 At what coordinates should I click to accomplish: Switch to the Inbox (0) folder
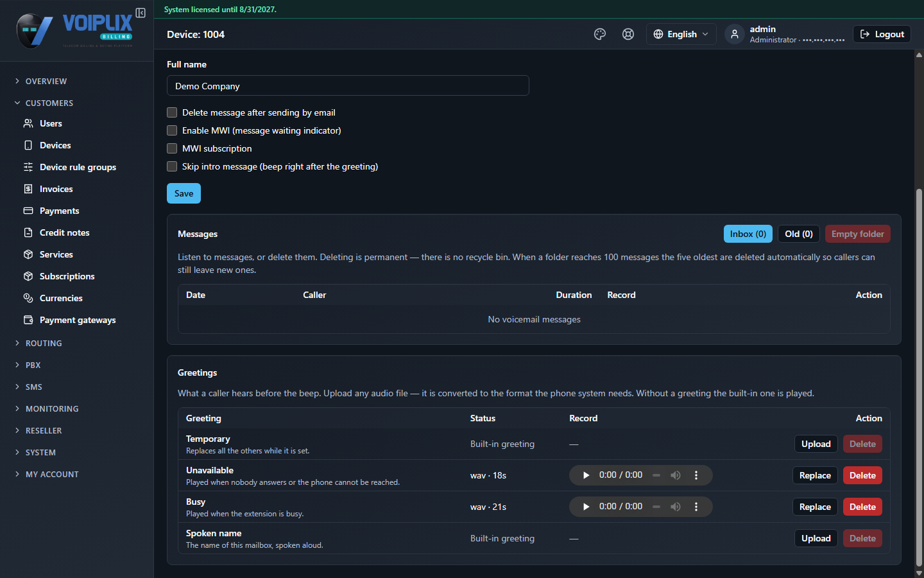click(x=748, y=234)
